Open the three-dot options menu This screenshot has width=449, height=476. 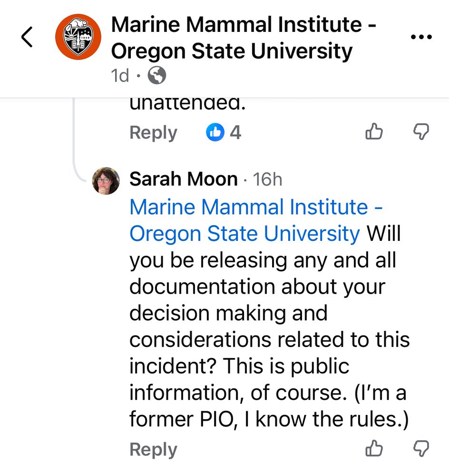[x=421, y=36]
